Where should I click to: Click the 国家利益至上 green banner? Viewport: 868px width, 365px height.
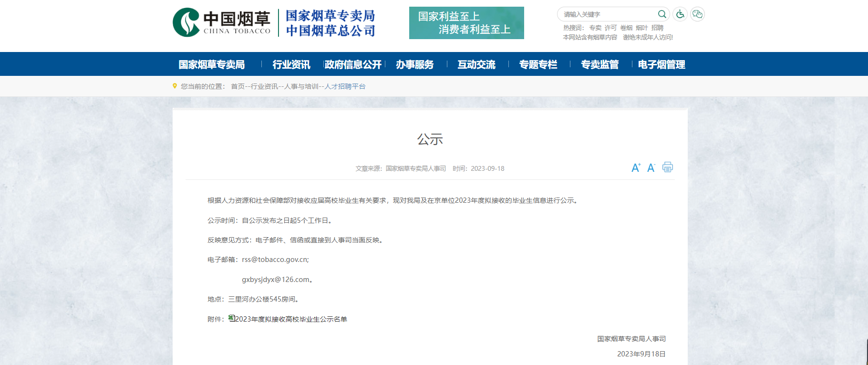466,23
